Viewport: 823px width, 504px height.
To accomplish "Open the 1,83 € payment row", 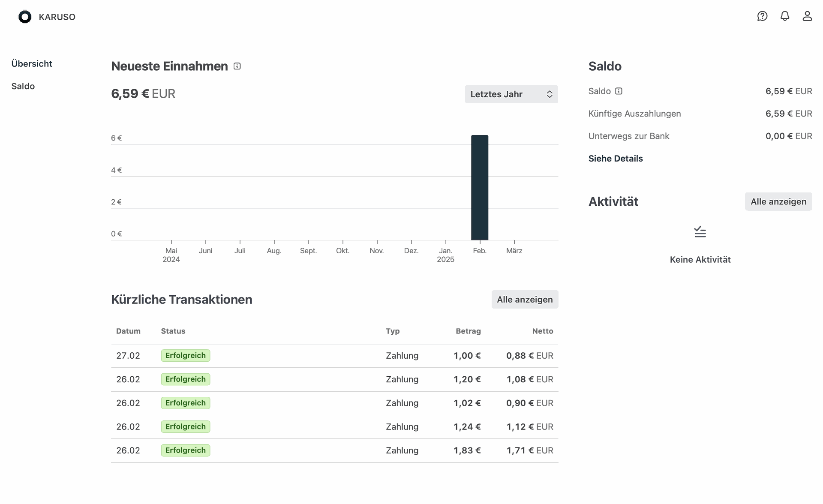I will point(334,450).
